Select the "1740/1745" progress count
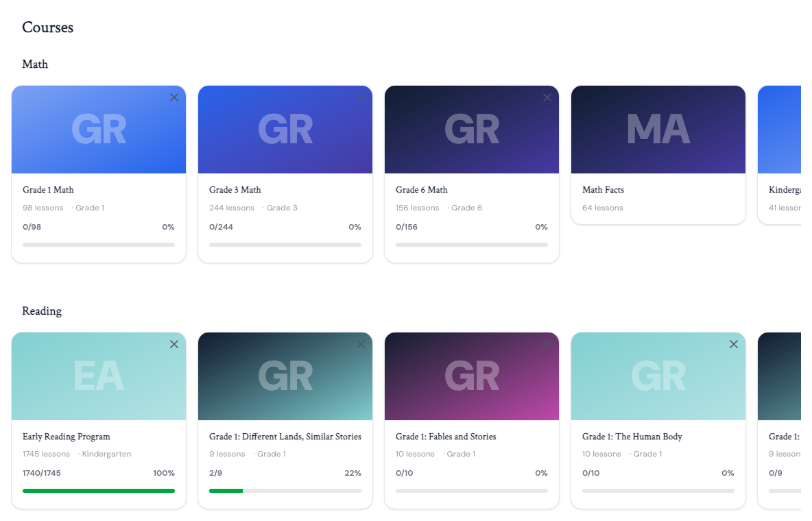The width and height of the screenshot is (812, 521). tap(41, 473)
